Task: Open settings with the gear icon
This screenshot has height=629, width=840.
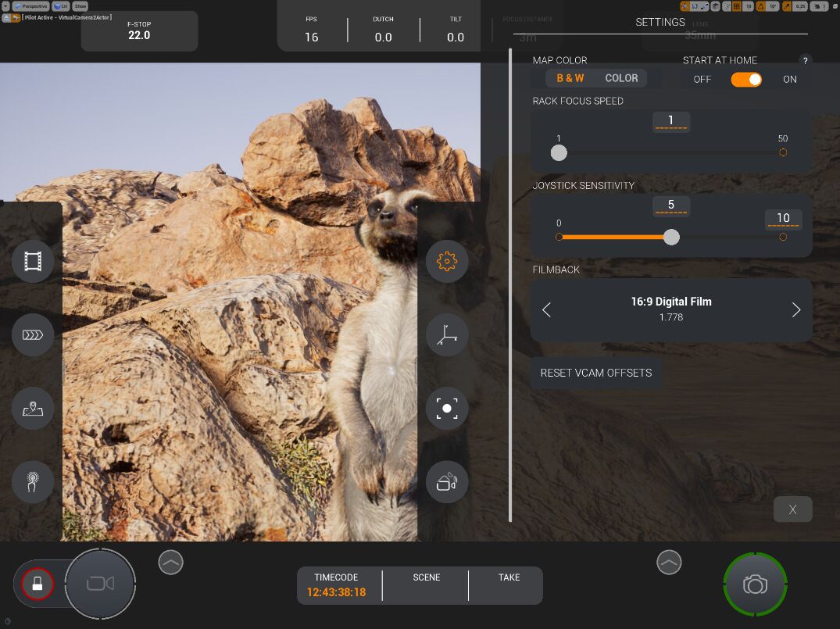Action: point(447,261)
